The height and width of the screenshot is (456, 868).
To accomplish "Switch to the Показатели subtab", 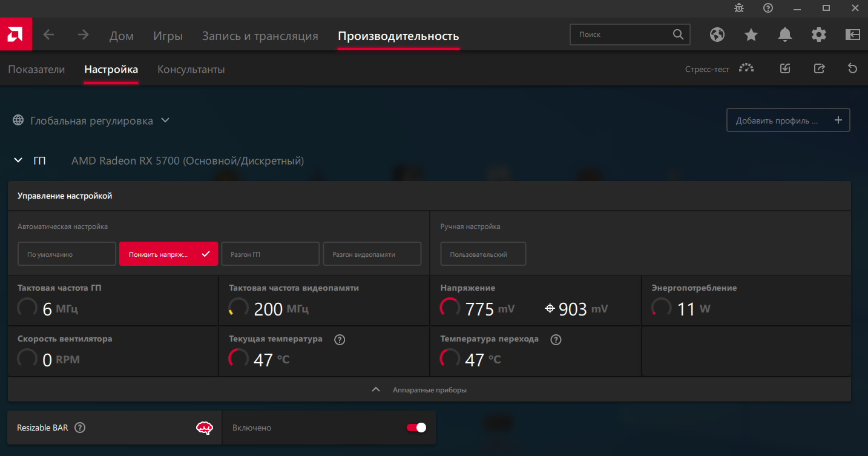I will tap(36, 69).
